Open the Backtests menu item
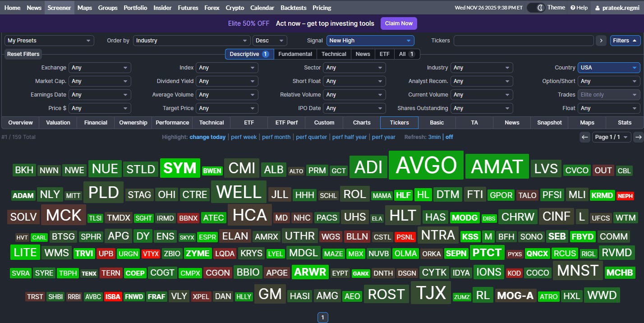Image resolution: width=644 pixels, height=323 pixels. (293, 8)
